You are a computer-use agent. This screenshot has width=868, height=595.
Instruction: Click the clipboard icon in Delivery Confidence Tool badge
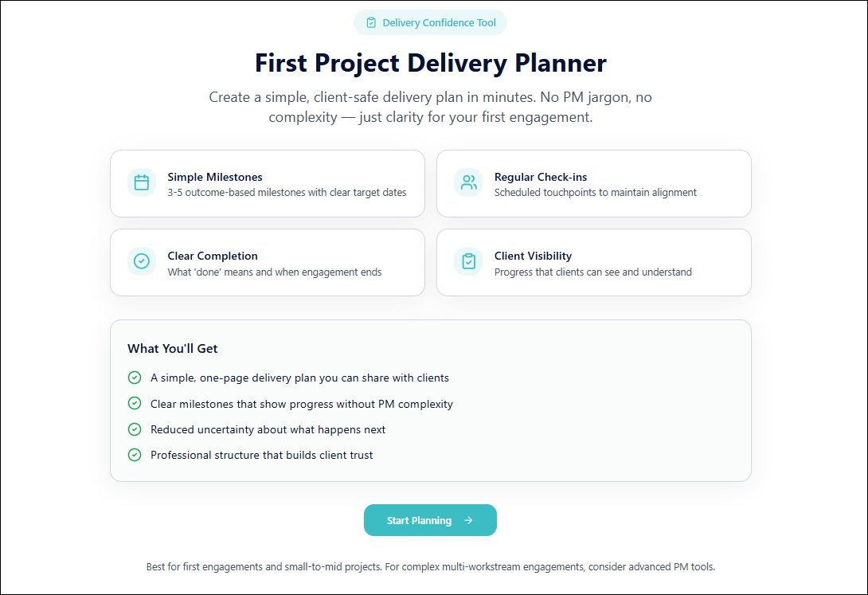pyautogui.click(x=371, y=22)
